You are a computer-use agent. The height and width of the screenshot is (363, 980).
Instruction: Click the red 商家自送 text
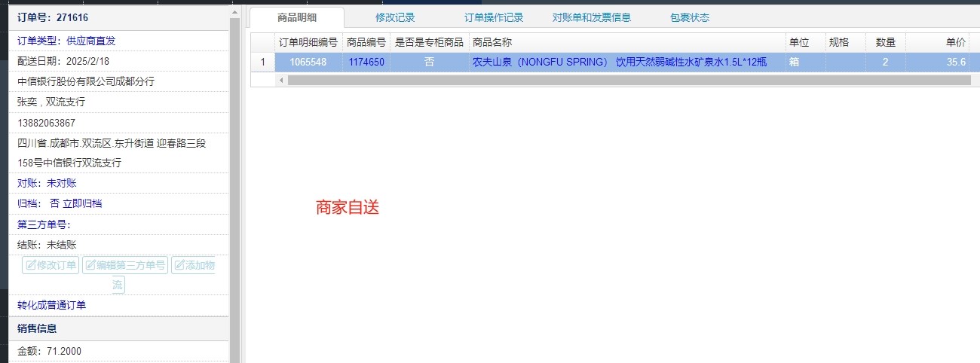(347, 208)
